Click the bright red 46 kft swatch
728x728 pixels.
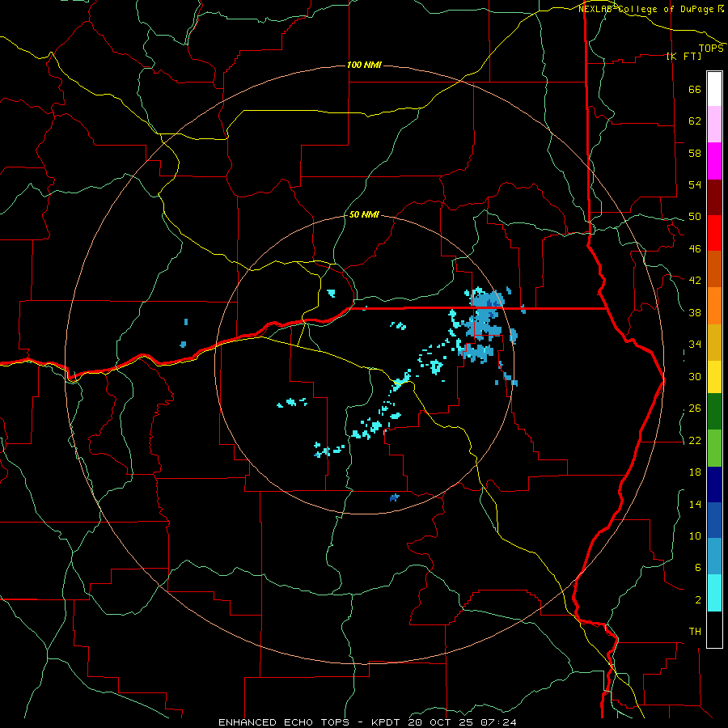click(x=714, y=233)
